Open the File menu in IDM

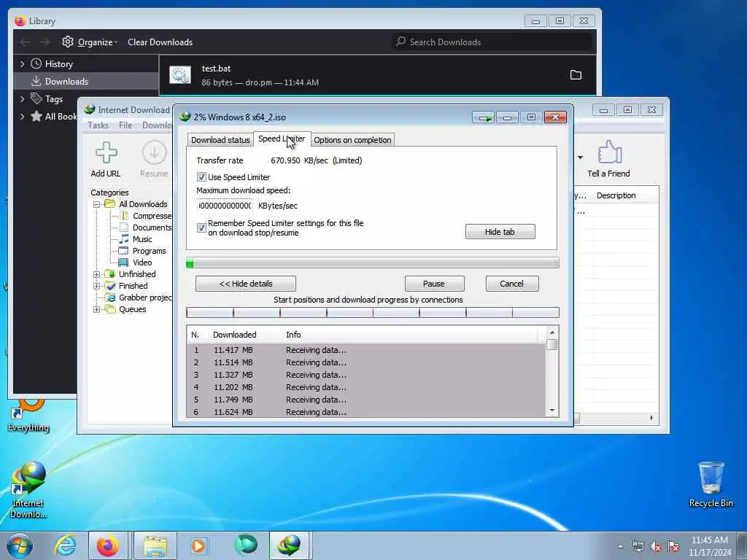pyautogui.click(x=125, y=125)
